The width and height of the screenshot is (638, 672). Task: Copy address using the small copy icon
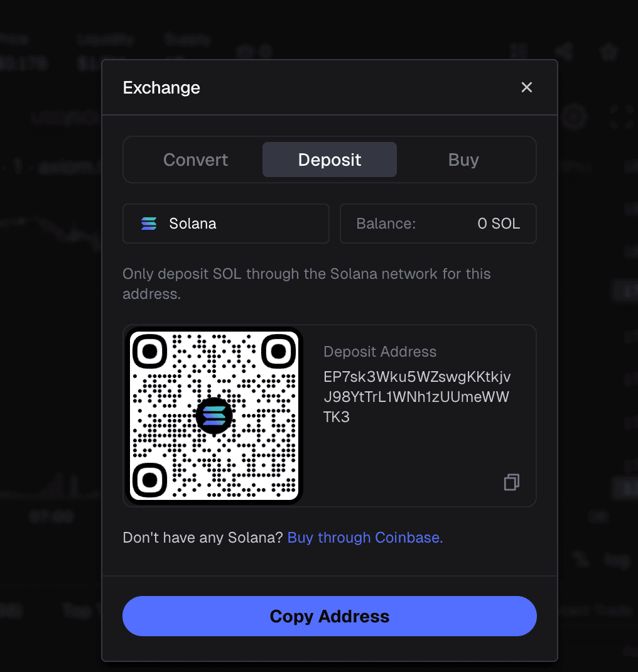click(x=512, y=482)
